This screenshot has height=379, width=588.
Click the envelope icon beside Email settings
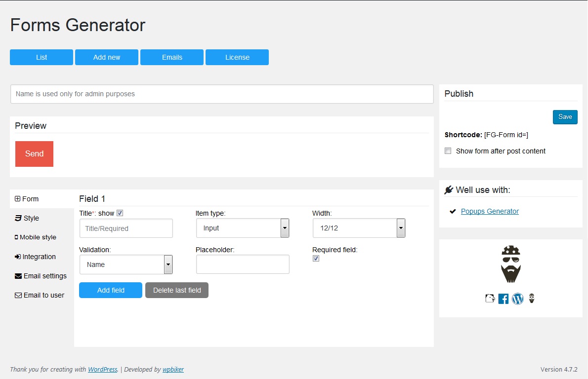tap(18, 276)
